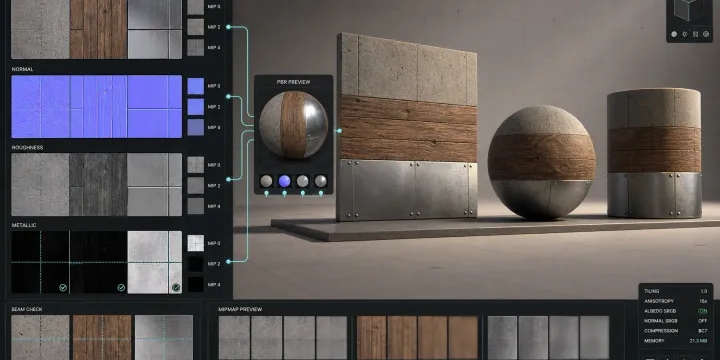Click the node connector beside Normal MIP 0
The height and width of the screenshot is (360, 720).
tap(228, 96)
